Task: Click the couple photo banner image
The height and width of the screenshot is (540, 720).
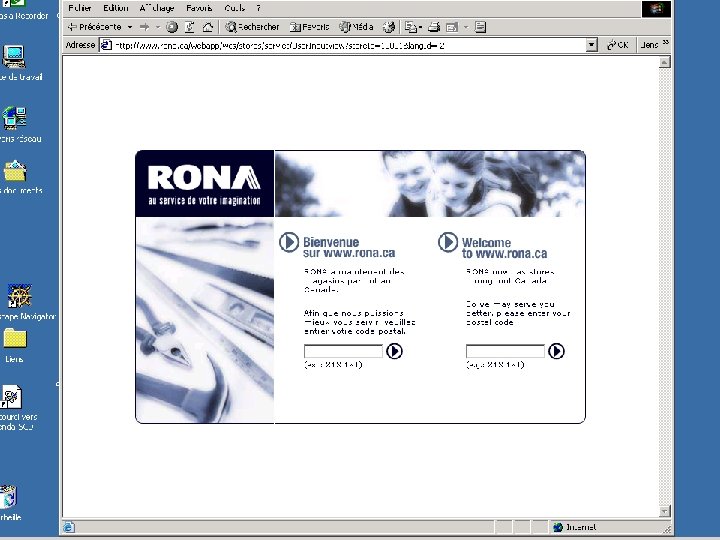Action: click(430, 184)
